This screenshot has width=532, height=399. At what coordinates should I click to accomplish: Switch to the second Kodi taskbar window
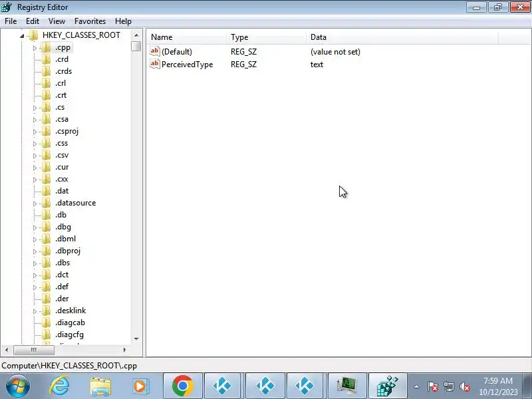click(x=265, y=386)
